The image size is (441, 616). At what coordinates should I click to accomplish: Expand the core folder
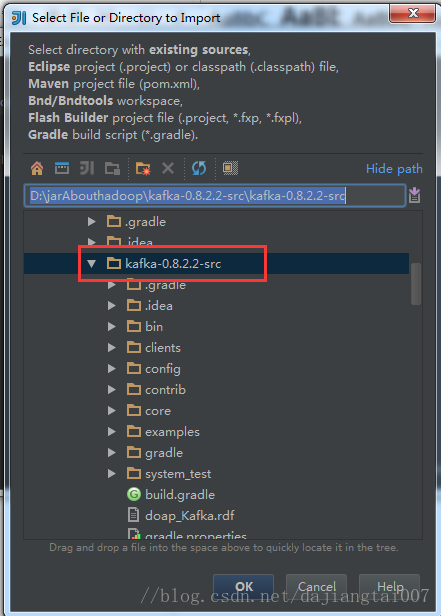[x=112, y=411]
